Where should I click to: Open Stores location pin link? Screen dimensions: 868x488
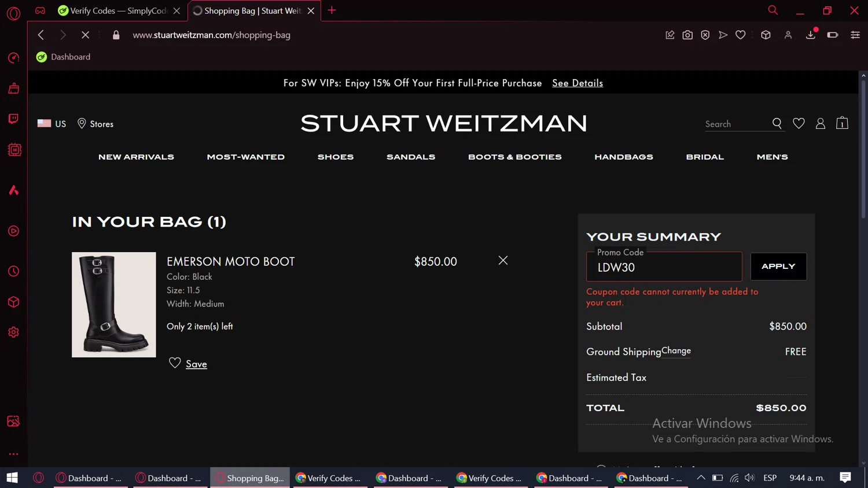[x=95, y=124]
